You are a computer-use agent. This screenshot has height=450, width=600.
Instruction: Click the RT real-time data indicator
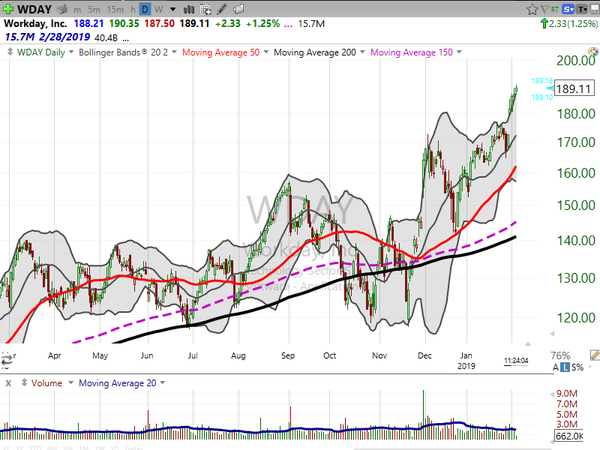[x=555, y=9]
